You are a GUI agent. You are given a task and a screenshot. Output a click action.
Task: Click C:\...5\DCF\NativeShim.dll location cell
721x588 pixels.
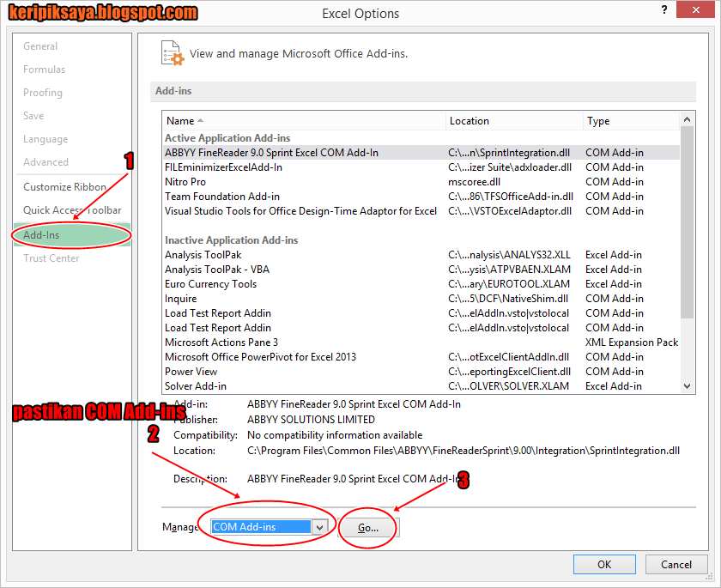(508, 299)
